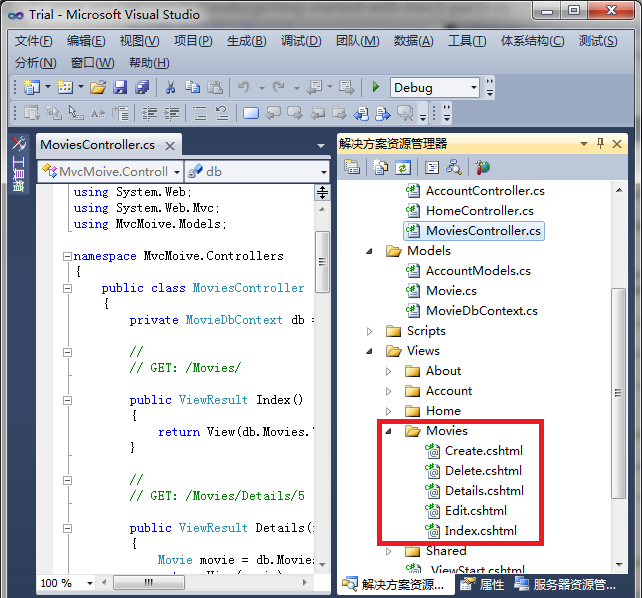Click the Comment Selection icon
Image resolution: width=642 pixels, height=598 pixels.
tap(200, 113)
